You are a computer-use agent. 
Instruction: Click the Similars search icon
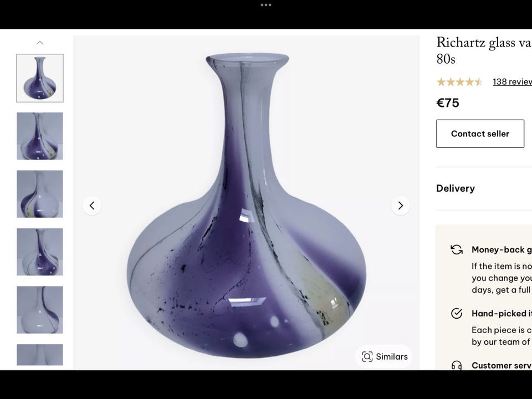point(367,357)
